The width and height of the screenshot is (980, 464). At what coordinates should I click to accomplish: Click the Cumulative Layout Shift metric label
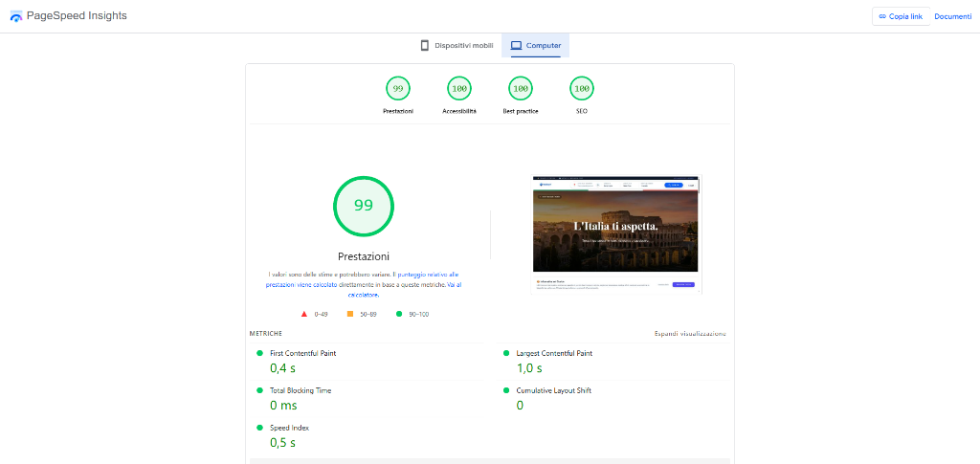(x=554, y=390)
